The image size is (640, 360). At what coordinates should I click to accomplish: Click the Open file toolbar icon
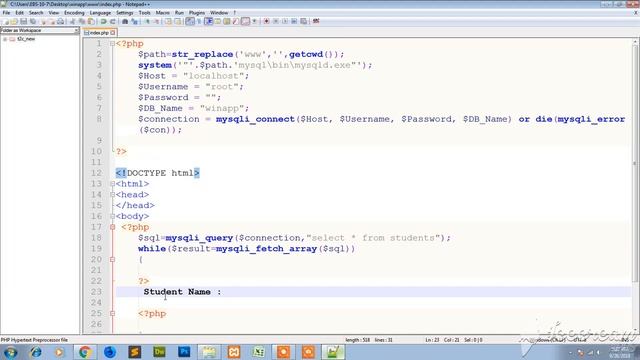point(14,21)
